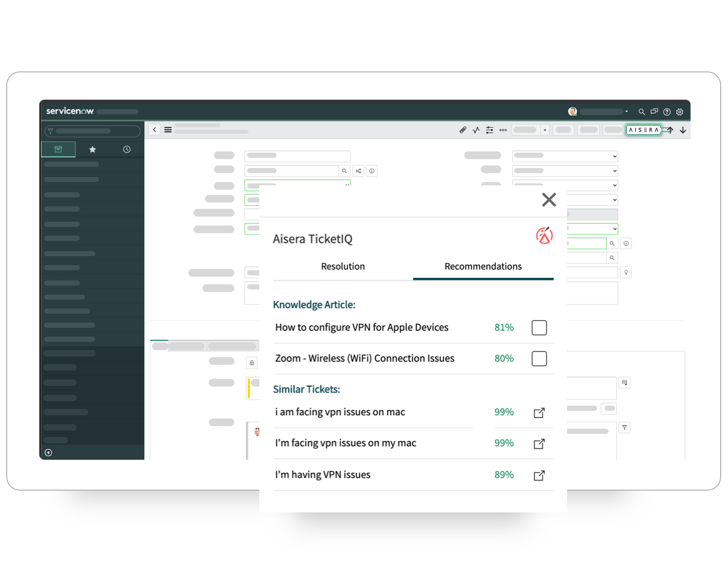This screenshot has height=575, width=728.
Task: Click the ServiceNow logo
Action: (70, 111)
